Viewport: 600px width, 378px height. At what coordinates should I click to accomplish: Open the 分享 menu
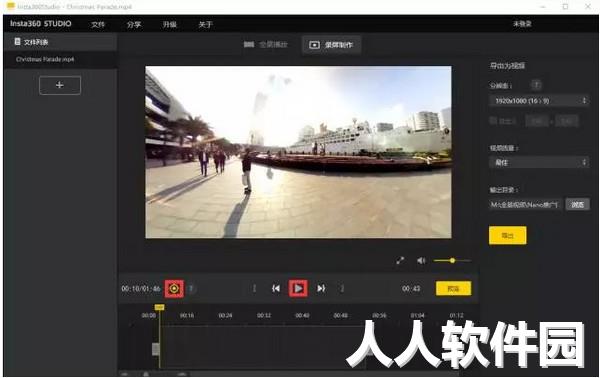pyautogui.click(x=134, y=24)
